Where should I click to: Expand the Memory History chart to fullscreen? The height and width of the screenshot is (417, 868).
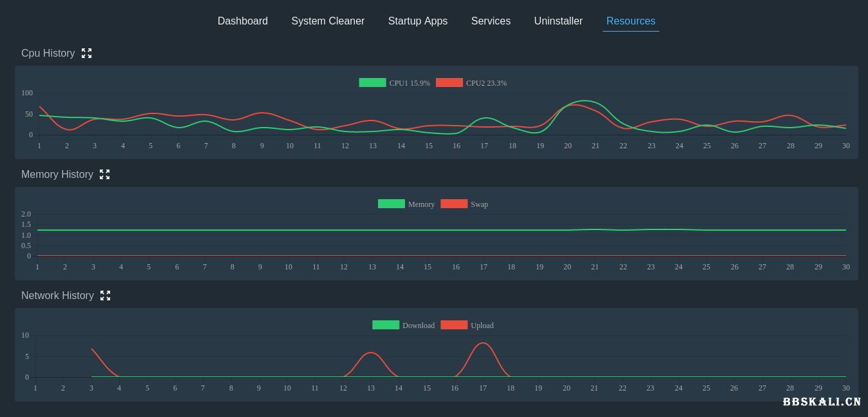tap(104, 175)
